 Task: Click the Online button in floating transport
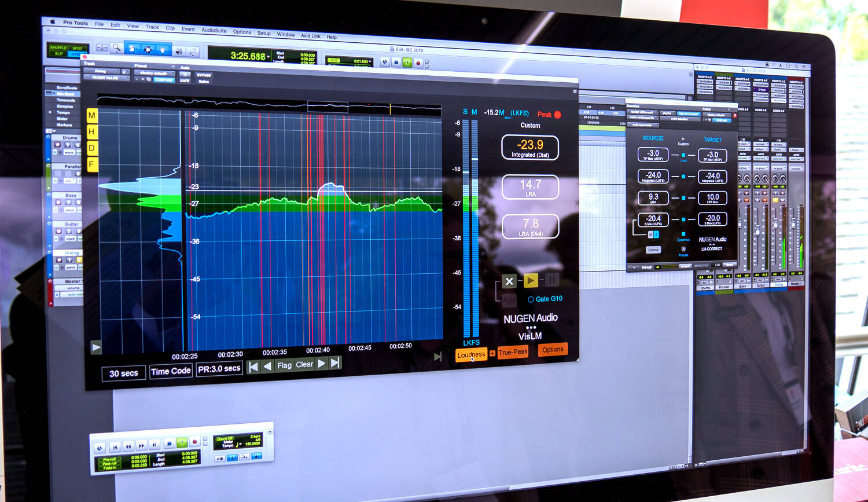coord(100,448)
